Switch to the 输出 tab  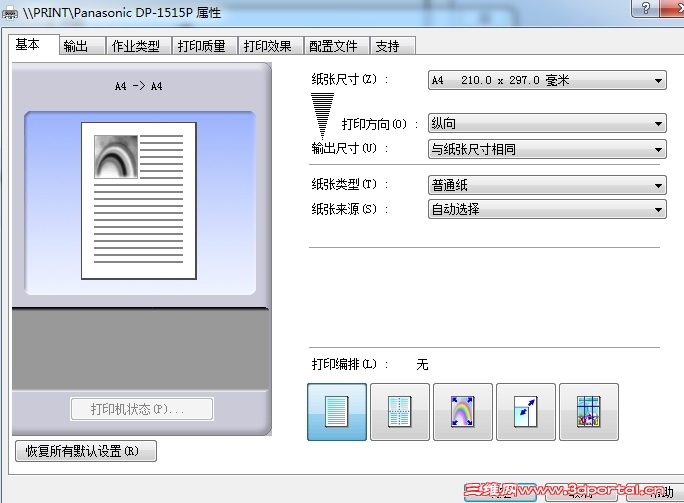82,46
